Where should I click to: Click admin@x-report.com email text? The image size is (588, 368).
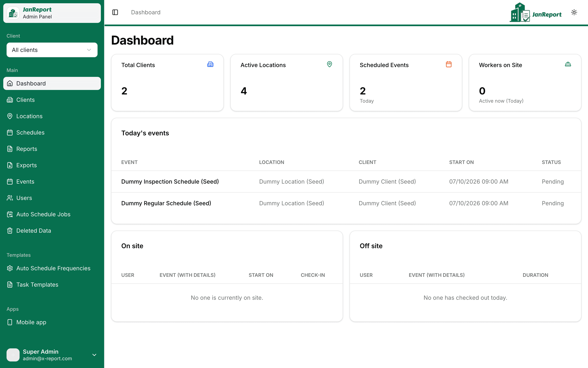[47, 359]
